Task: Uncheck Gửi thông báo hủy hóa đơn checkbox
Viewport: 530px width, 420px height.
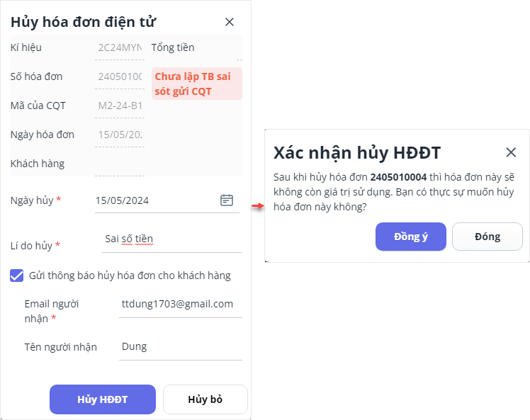Action: 16,276
